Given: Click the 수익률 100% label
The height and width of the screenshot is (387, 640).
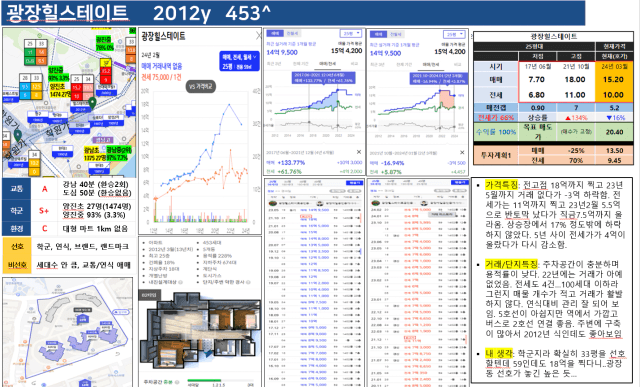Looking at the screenshot, I should coord(496,132).
